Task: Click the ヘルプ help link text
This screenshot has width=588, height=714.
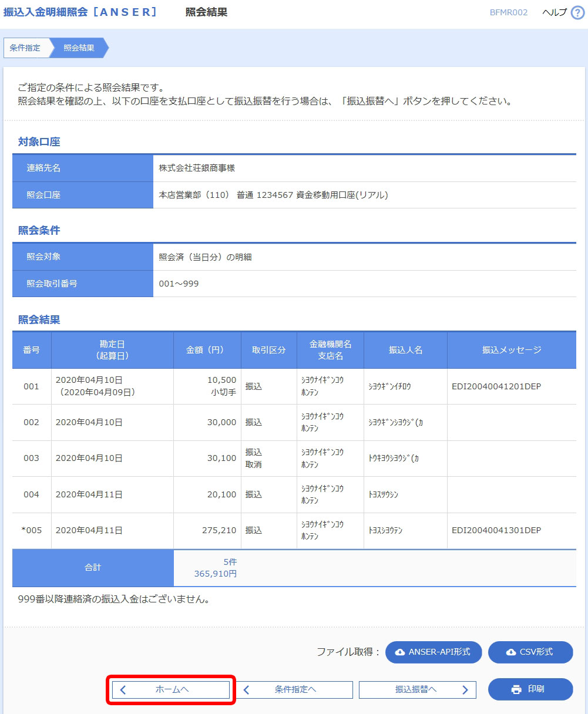Action: pos(555,13)
